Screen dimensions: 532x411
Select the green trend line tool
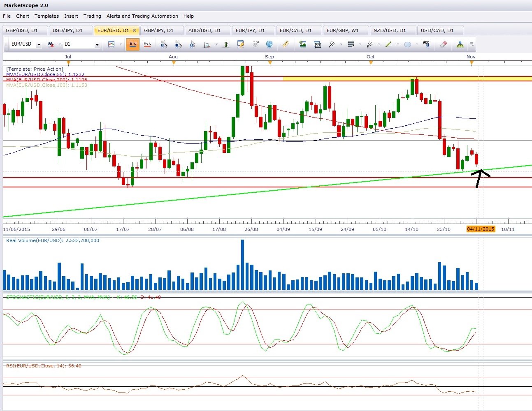388,44
